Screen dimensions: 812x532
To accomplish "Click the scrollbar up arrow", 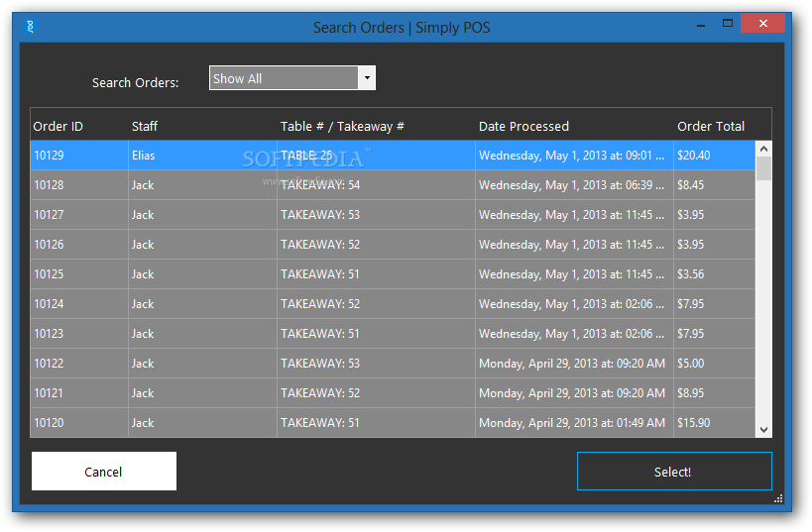I will 763,149.
